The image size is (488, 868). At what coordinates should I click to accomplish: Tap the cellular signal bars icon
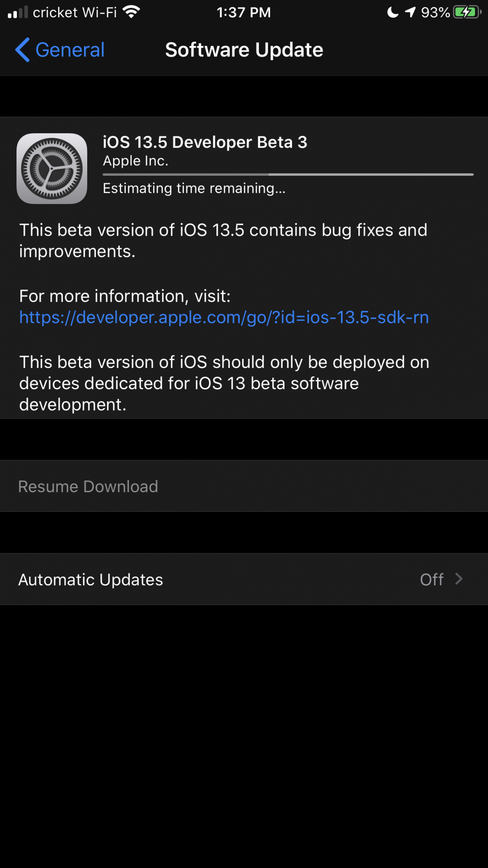tap(18, 12)
